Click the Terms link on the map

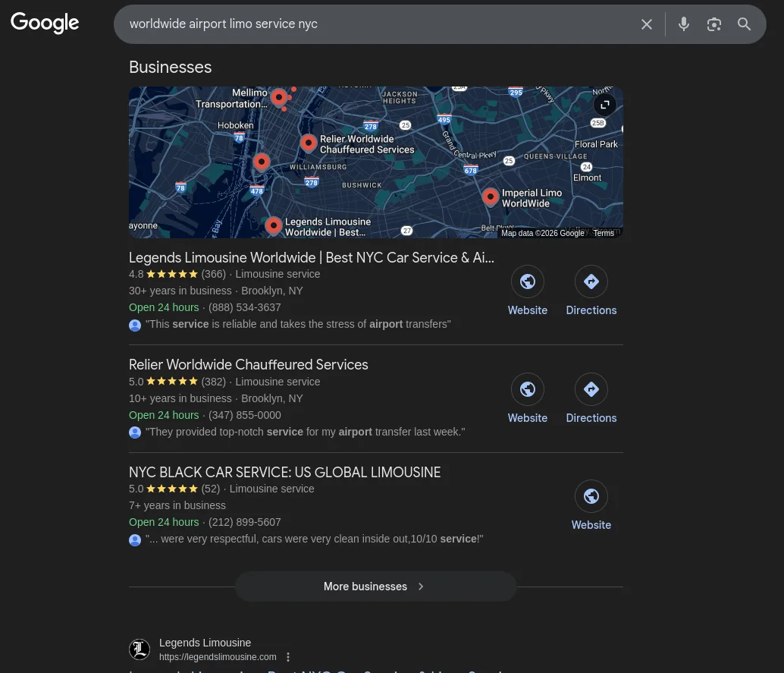coord(604,233)
